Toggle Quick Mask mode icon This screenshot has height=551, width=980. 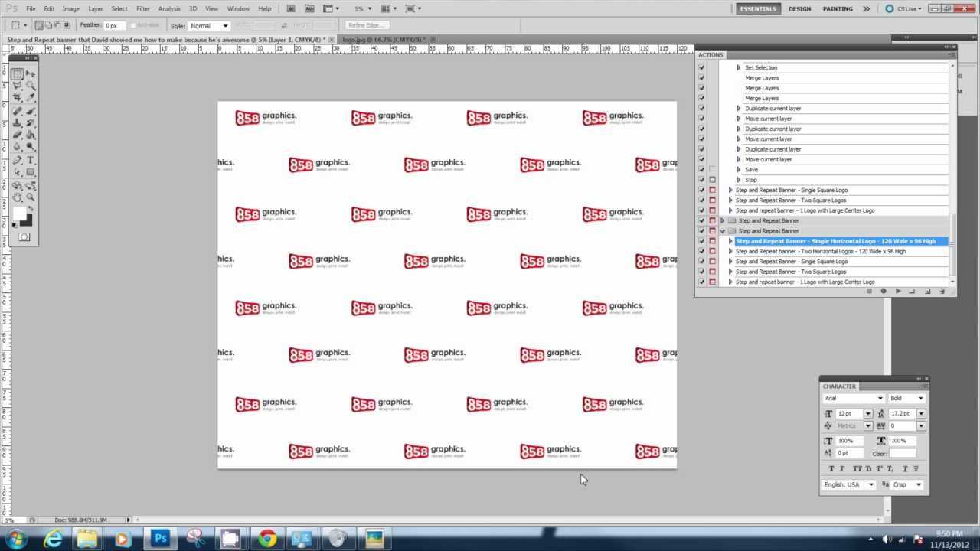coord(24,236)
